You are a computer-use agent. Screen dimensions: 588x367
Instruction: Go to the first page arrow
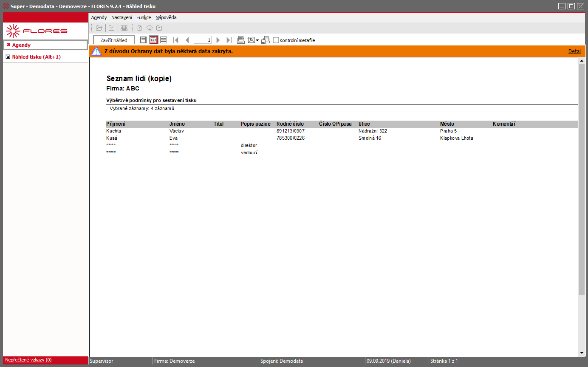[x=176, y=40]
